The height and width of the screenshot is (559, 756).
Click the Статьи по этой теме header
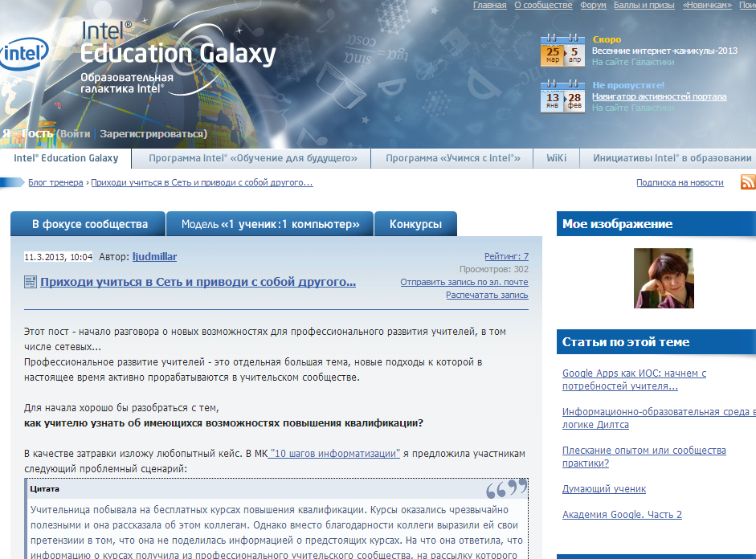[x=656, y=341]
